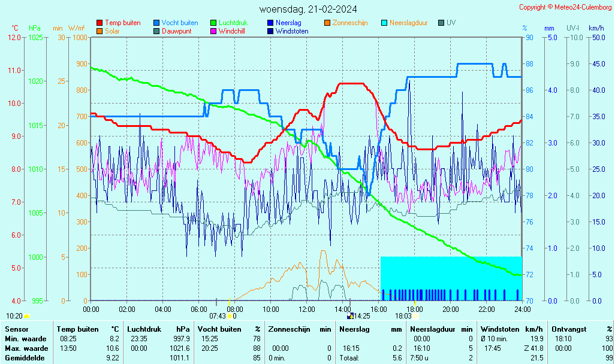Click the Neerslag column header in table

[x=354, y=329]
